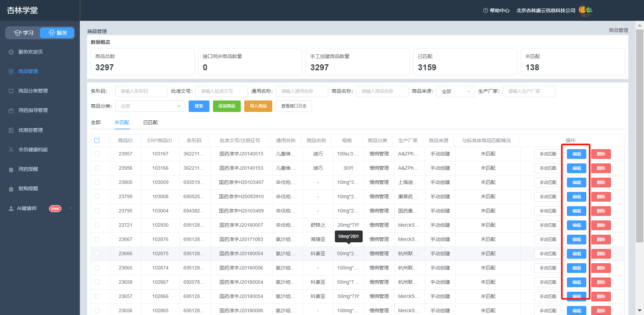The width and height of the screenshot is (644, 315).
Task: Click 删除 for 商品ID 23800
Action: (x=601, y=183)
